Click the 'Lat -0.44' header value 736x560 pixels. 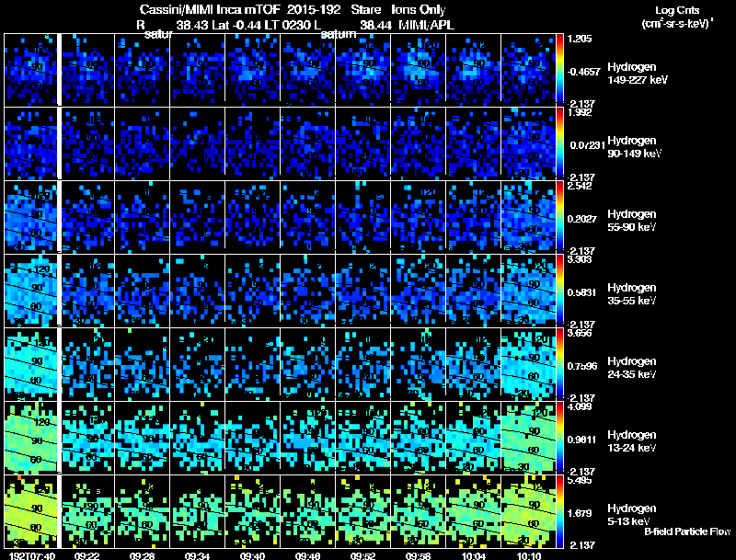237,25
